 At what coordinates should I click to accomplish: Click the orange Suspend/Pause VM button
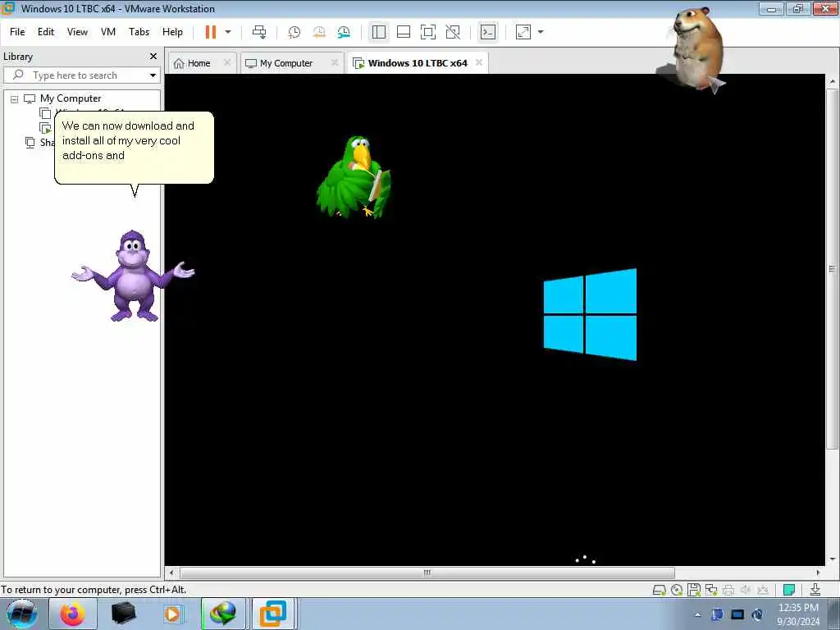[211, 32]
